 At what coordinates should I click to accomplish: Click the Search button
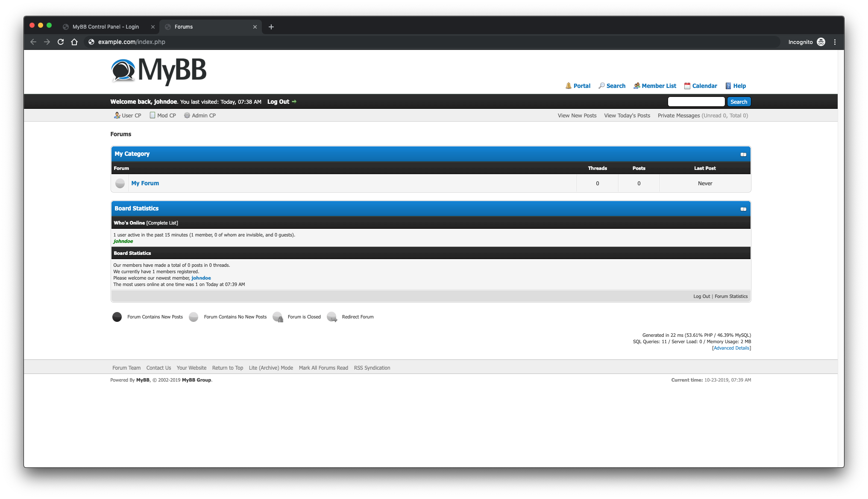(739, 101)
